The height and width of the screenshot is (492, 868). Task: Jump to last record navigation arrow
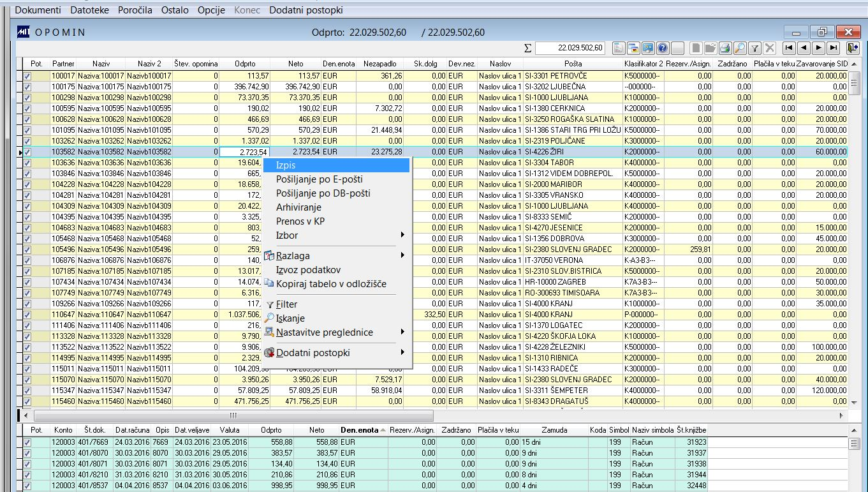[833, 48]
